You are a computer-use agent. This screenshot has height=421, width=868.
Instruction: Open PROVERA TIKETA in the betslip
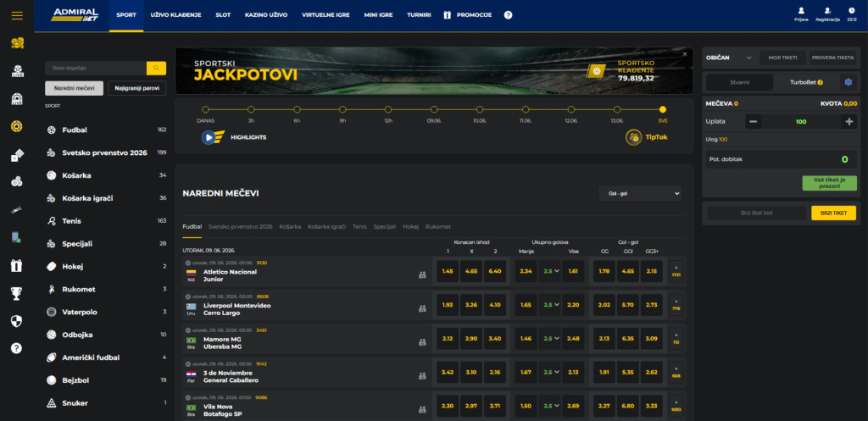point(832,58)
